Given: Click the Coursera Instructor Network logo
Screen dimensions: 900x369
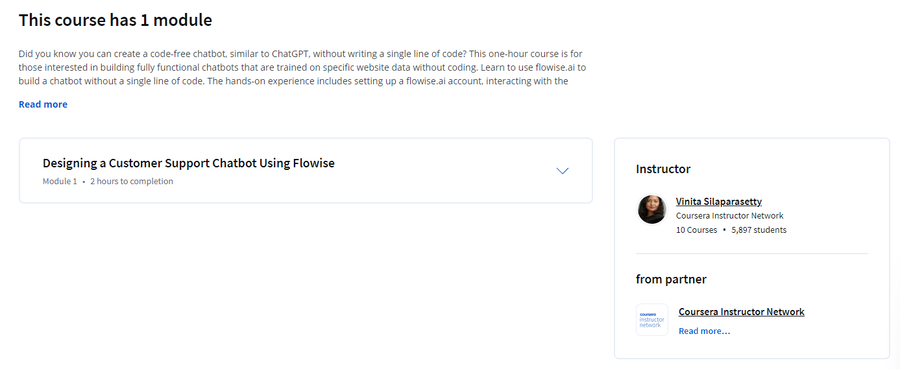Looking at the screenshot, I should [x=652, y=320].
